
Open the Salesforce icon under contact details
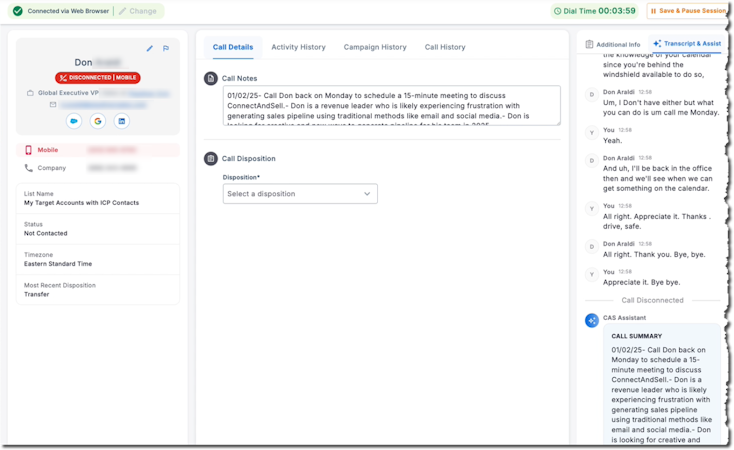tap(73, 121)
